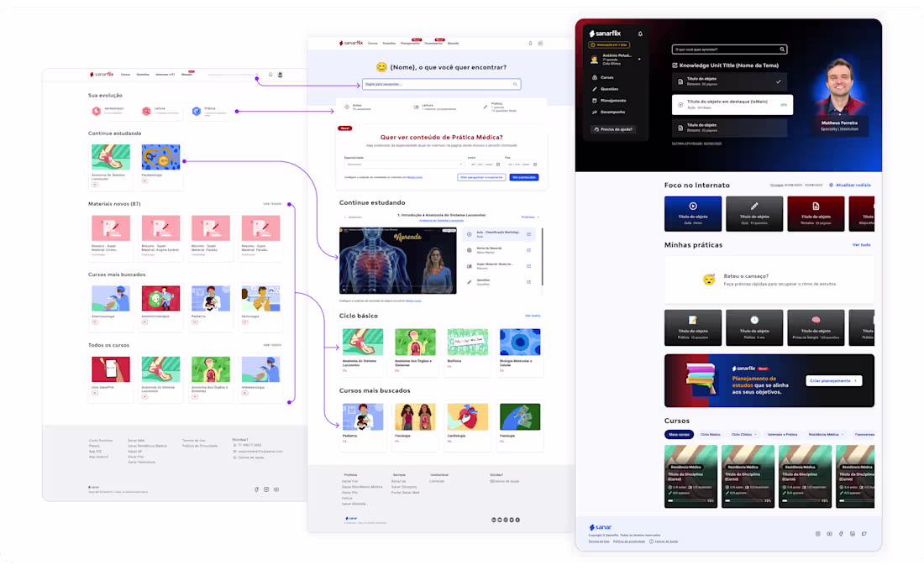Open Questões from the sidebar pencil icon
Image resolution: width=924 pixels, height=570 pixels.
click(x=594, y=89)
